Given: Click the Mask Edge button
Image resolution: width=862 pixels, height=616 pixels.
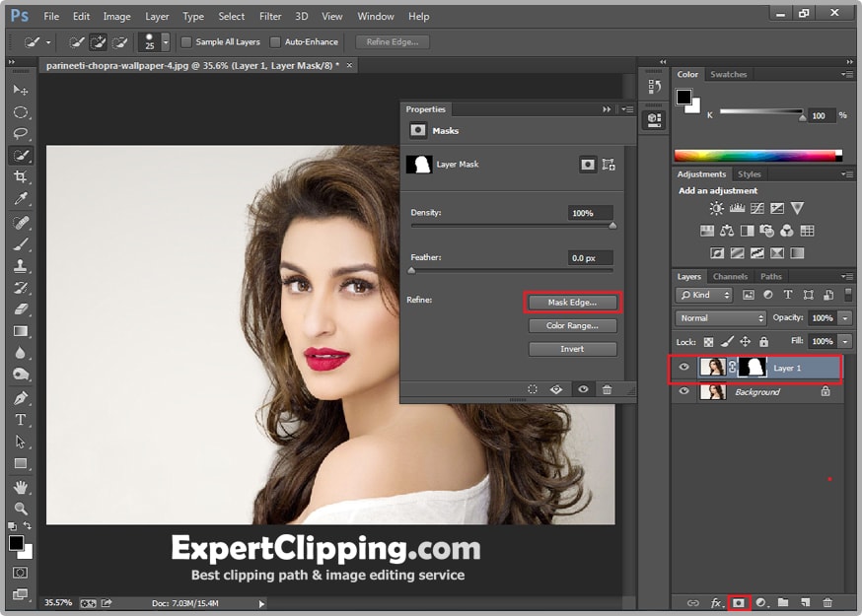Looking at the screenshot, I should (572, 302).
